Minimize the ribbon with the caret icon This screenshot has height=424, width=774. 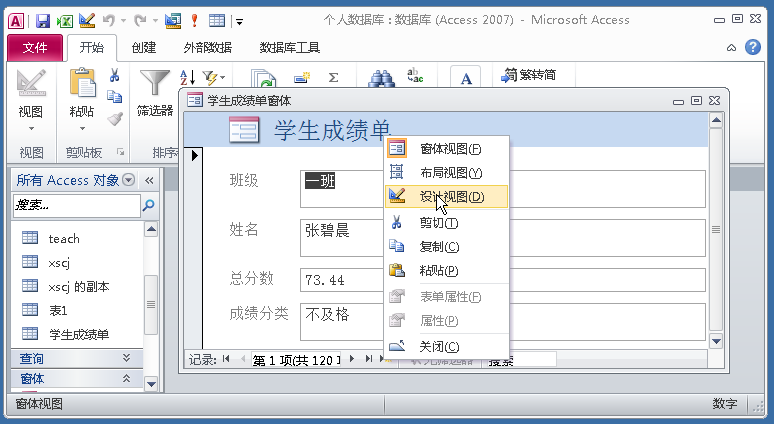(731, 48)
